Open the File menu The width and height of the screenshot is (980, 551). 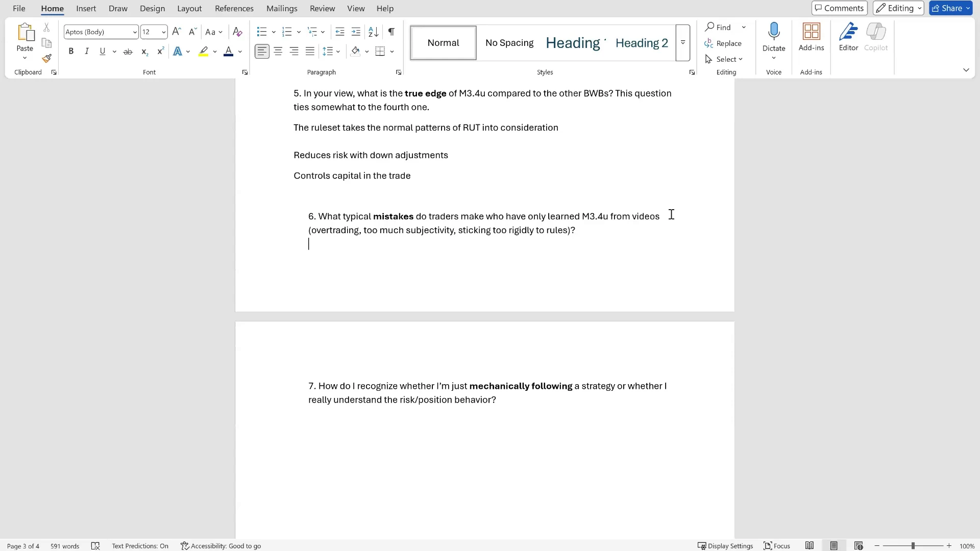(x=19, y=8)
